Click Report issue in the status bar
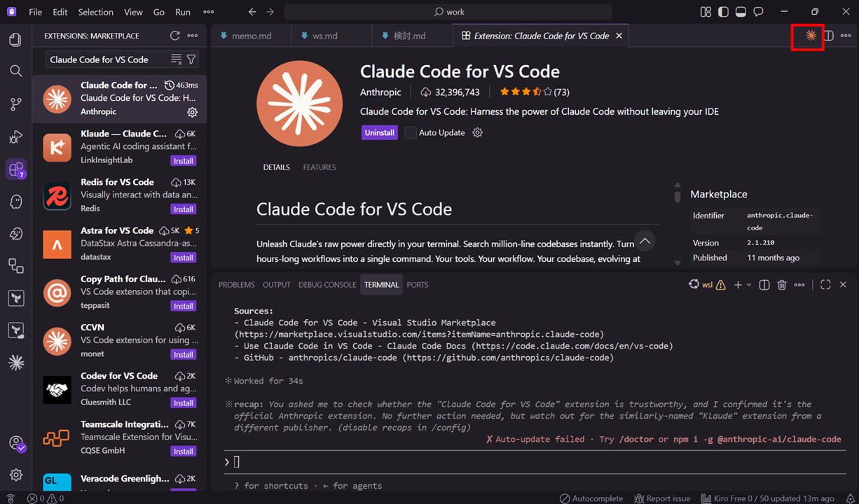Viewport: 859px width, 504px height. click(x=662, y=498)
